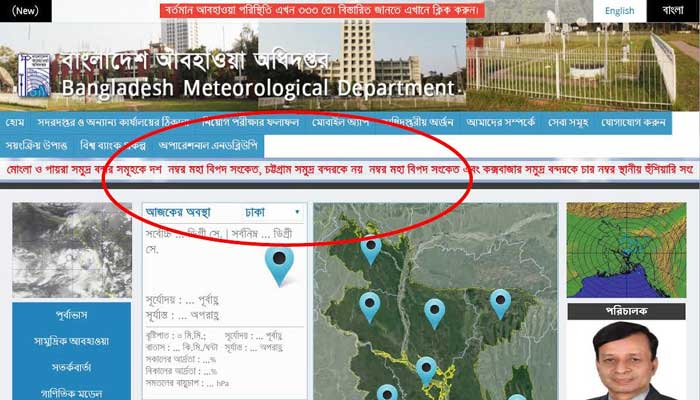Open আমাদের সম্পর্কে menu item

(500, 122)
